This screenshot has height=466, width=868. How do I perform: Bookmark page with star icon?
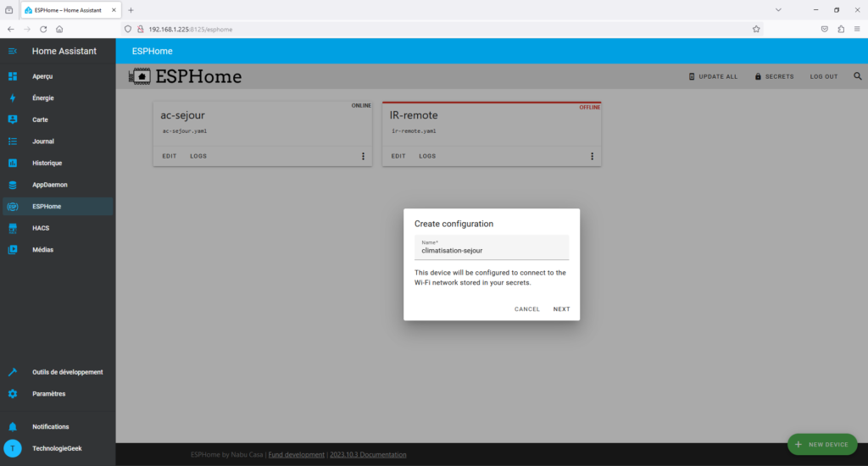pos(756,29)
